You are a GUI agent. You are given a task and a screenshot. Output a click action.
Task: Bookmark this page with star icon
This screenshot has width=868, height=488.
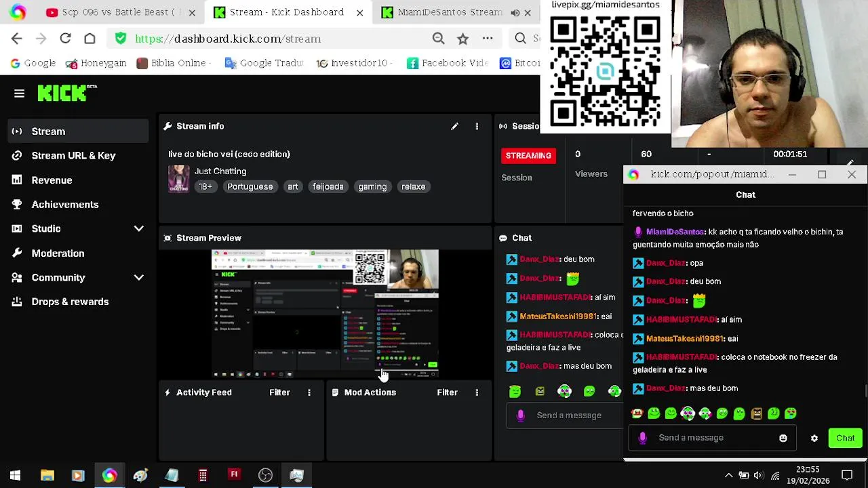[462, 39]
